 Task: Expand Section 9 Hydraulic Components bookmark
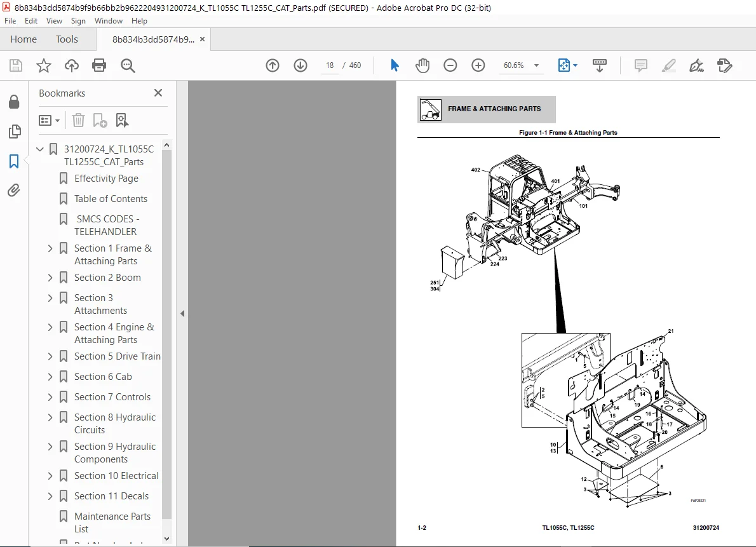50,447
